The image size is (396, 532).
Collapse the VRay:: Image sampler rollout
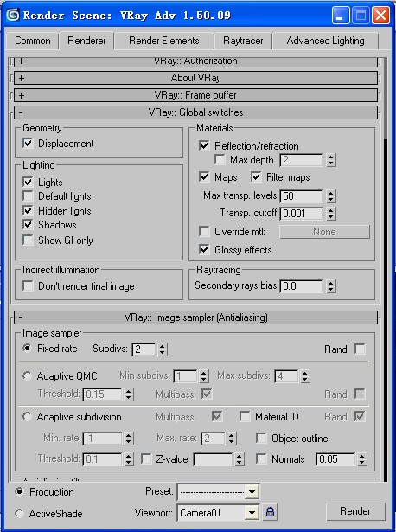(195, 317)
